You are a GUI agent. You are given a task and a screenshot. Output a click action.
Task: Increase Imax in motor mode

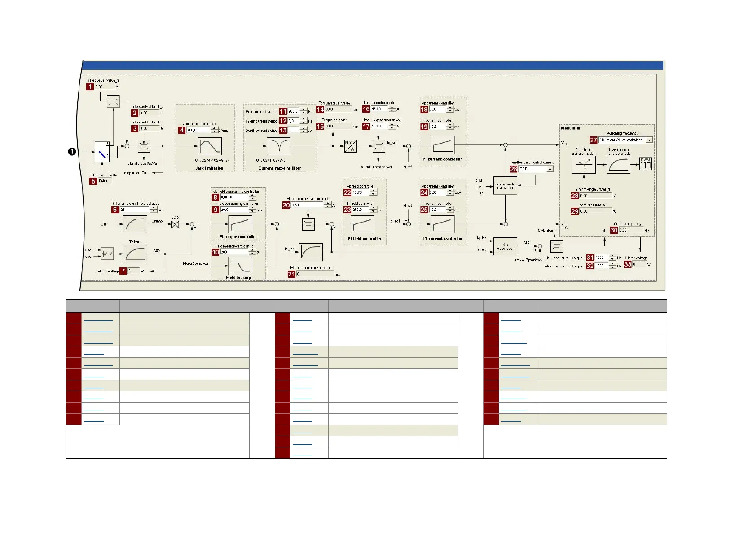pyautogui.click(x=392, y=107)
